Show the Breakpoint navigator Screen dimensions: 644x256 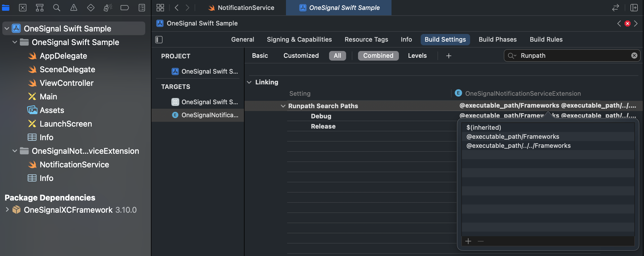pos(125,8)
